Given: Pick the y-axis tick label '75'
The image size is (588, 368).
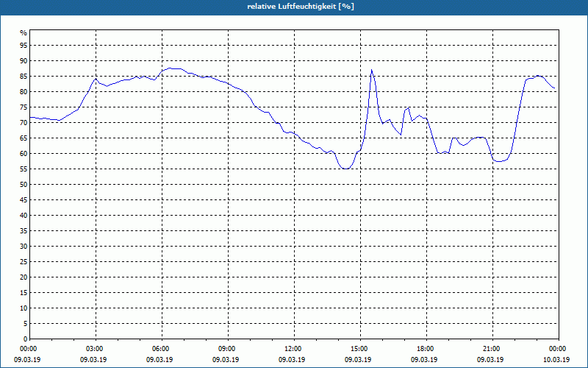Looking at the screenshot, I should pyautogui.click(x=24, y=107).
